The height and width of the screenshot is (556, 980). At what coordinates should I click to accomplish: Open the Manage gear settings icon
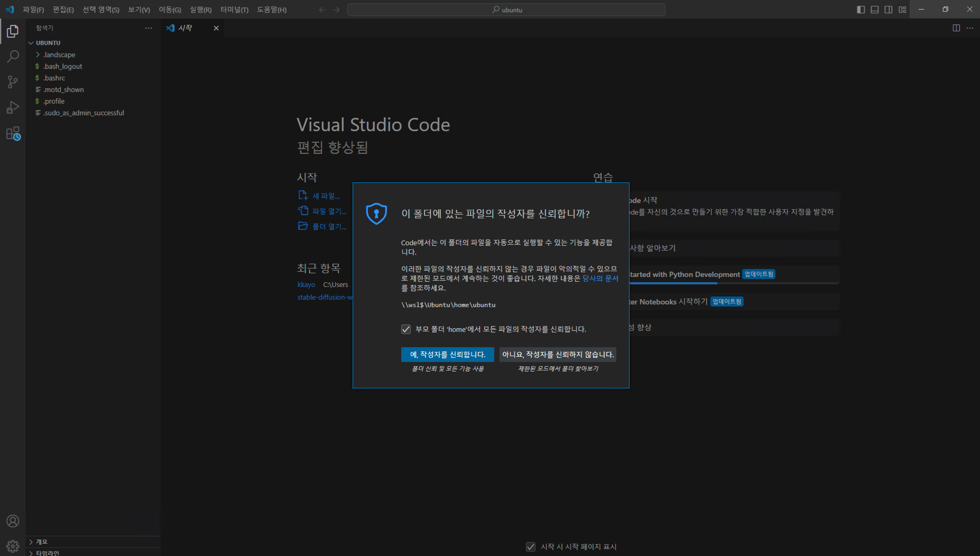[x=13, y=546]
